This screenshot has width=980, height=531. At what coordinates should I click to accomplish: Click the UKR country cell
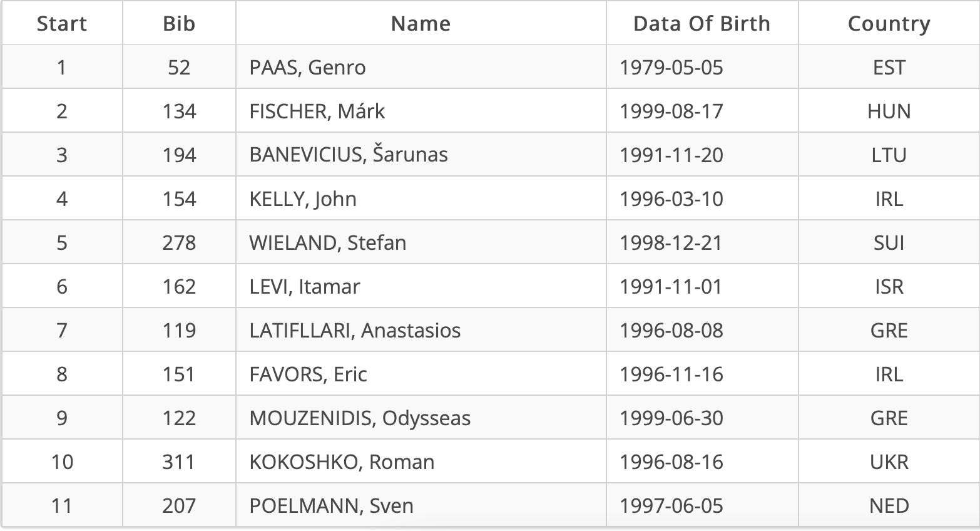coord(889,462)
